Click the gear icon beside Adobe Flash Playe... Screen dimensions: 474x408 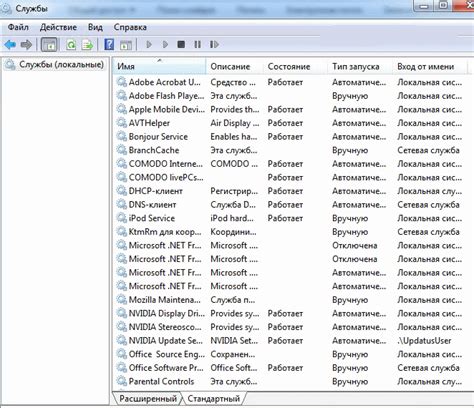[121, 96]
